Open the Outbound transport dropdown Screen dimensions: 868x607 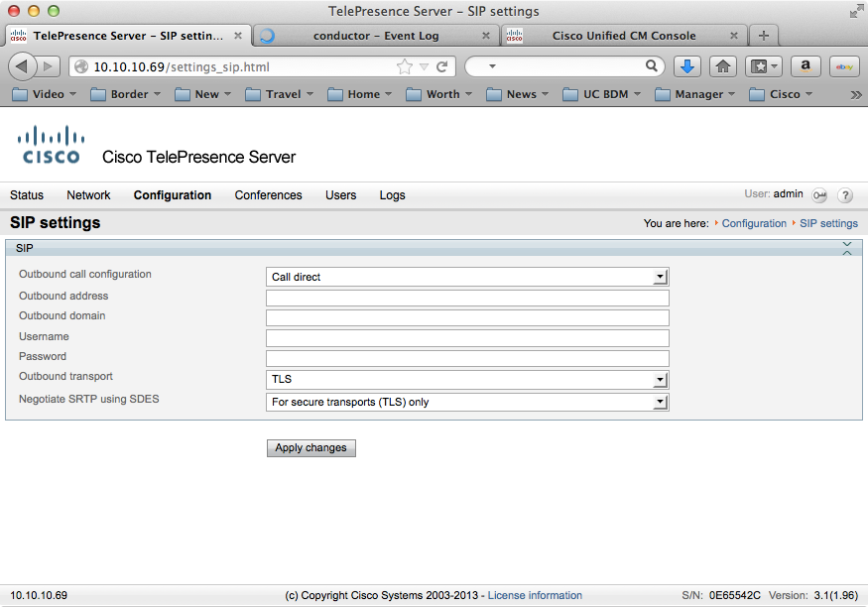click(x=467, y=379)
